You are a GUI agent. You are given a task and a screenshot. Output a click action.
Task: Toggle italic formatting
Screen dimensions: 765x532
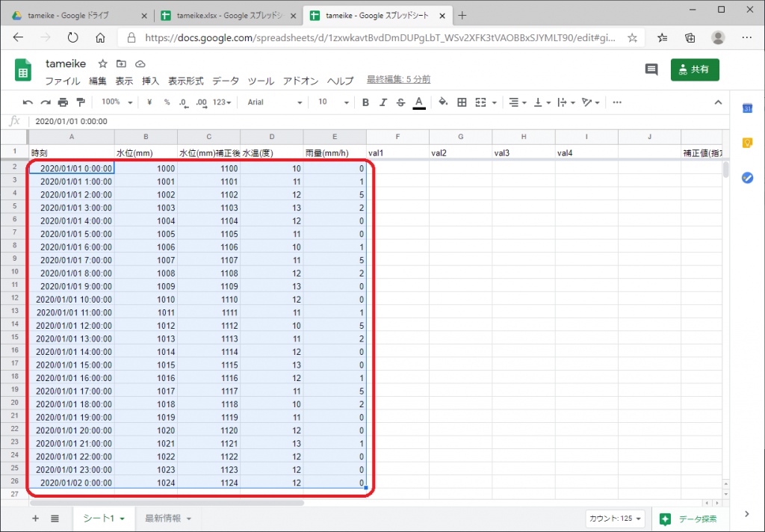[383, 102]
